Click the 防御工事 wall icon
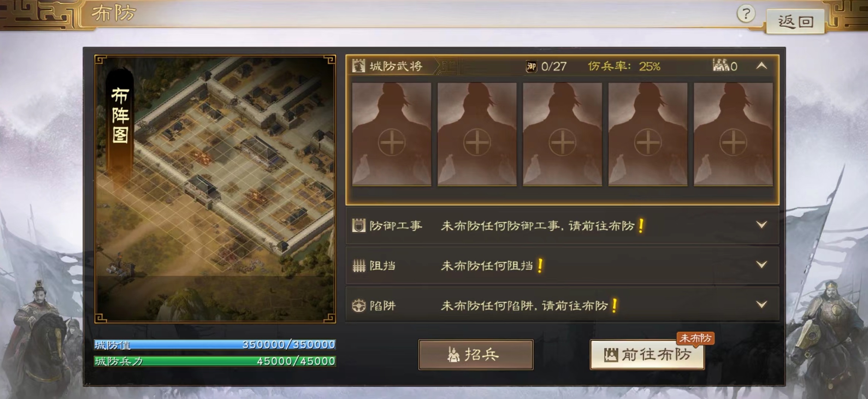 (x=358, y=225)
